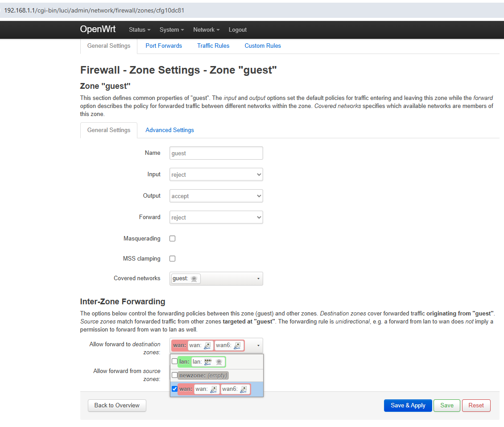Click the guest network wireless icon
Viewport: 504px width, 427px height.
click(x=194, y=278)
